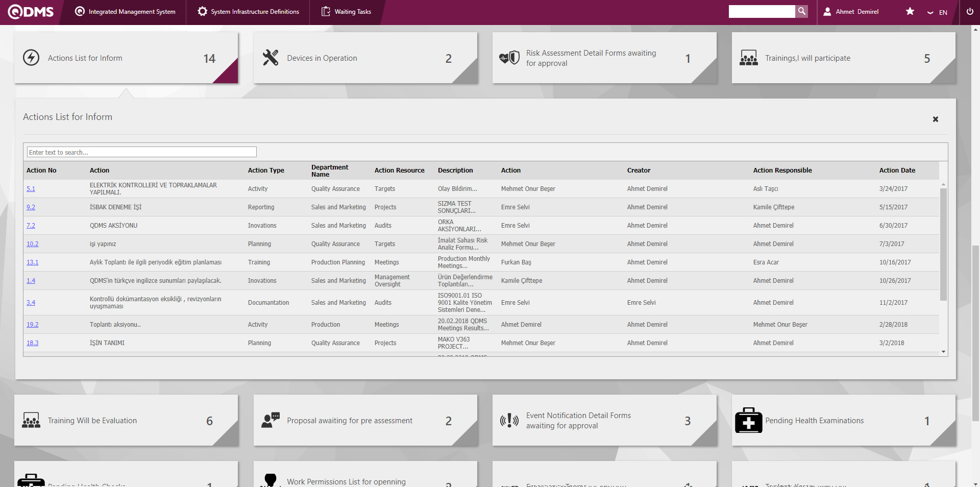Open the Integrated Management System menu
Screen dimensions: 980x487
tap(125, 11)
